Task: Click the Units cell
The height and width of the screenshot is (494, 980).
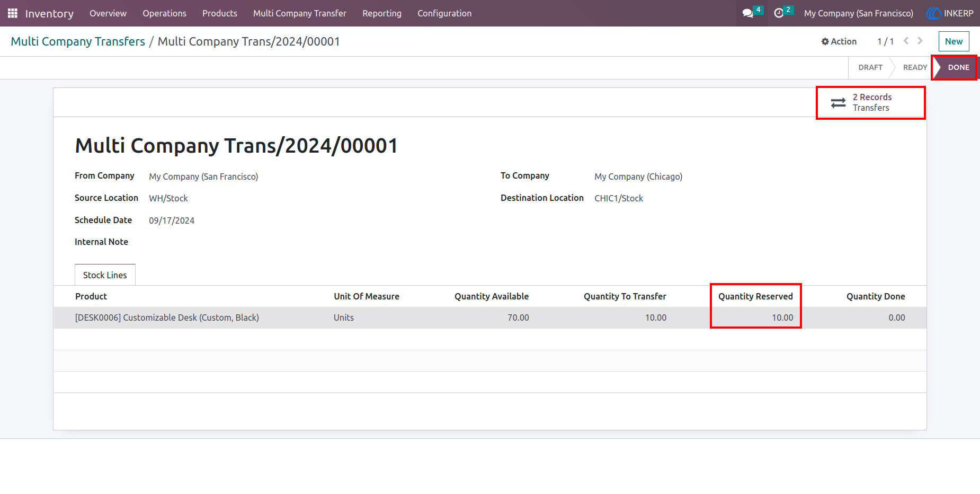Action: tap(344, 317)
